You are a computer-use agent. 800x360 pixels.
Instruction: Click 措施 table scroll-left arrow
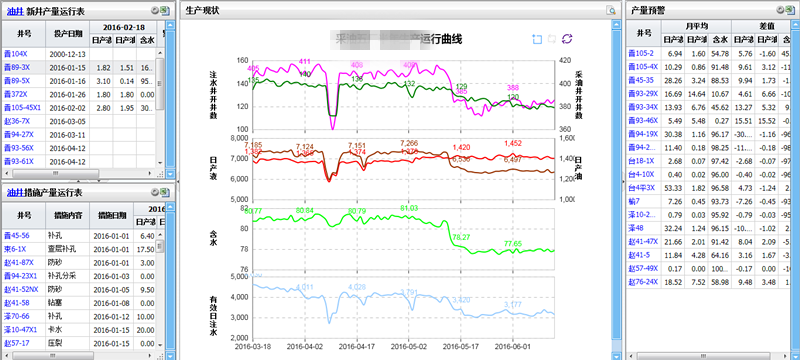[6, 355]
